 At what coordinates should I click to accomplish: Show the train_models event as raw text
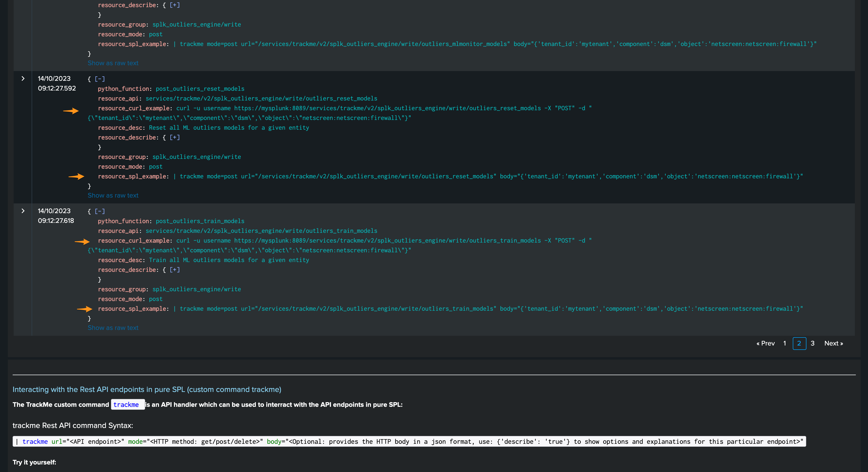pyautogui.click(x=113, y=328)
